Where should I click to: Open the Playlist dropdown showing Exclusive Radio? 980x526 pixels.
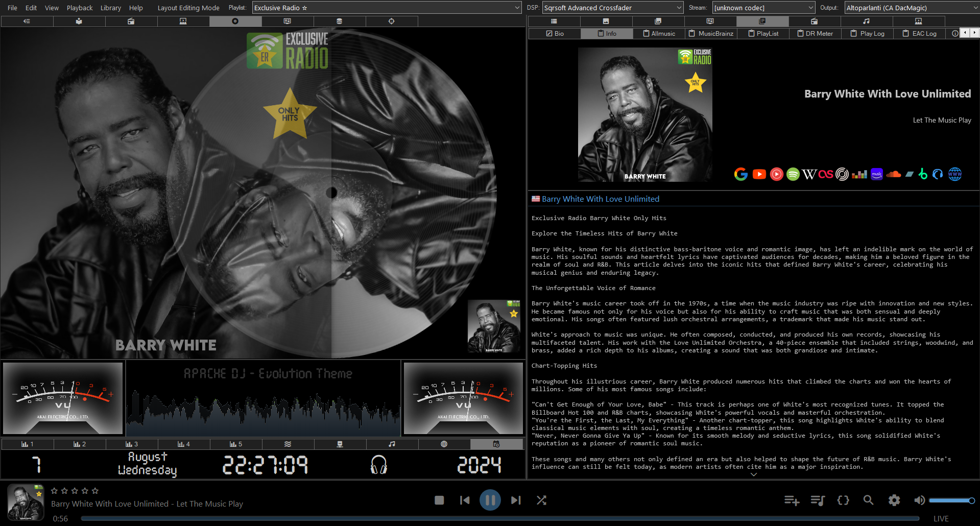tap(387, 8)
